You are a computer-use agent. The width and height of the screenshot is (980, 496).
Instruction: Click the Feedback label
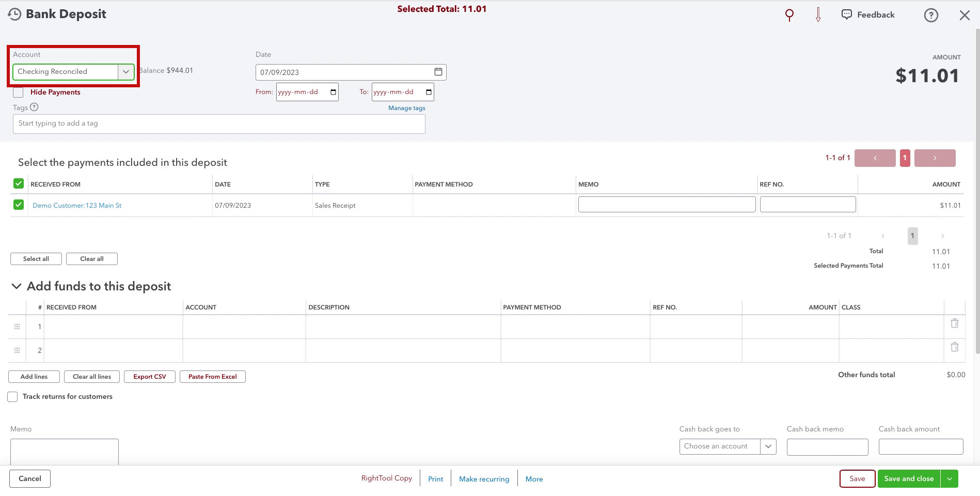(876, 15)
